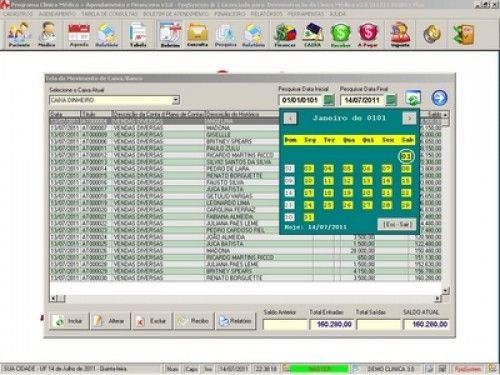Open the Paciente toolbar icon

coord(19,35)
